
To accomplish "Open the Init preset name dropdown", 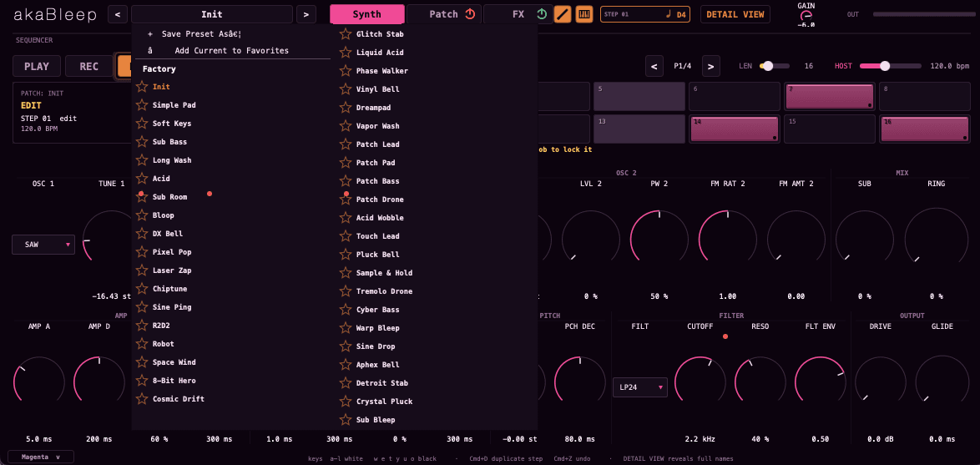I will click(212, 13).
